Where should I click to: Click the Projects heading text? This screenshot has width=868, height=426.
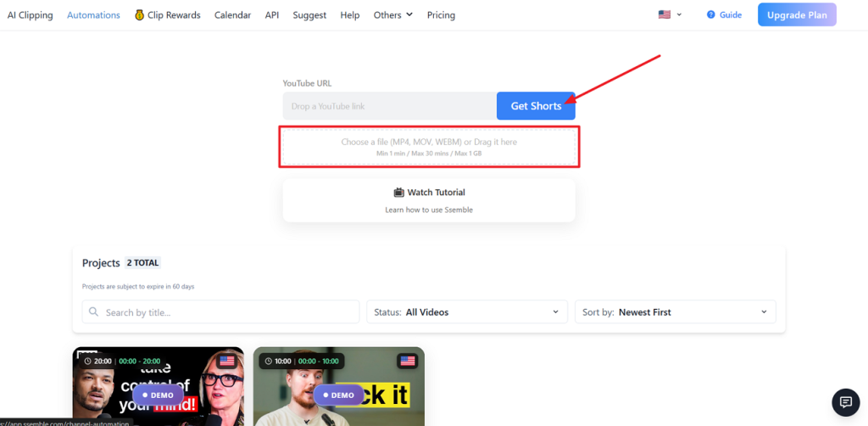(101, 262)
